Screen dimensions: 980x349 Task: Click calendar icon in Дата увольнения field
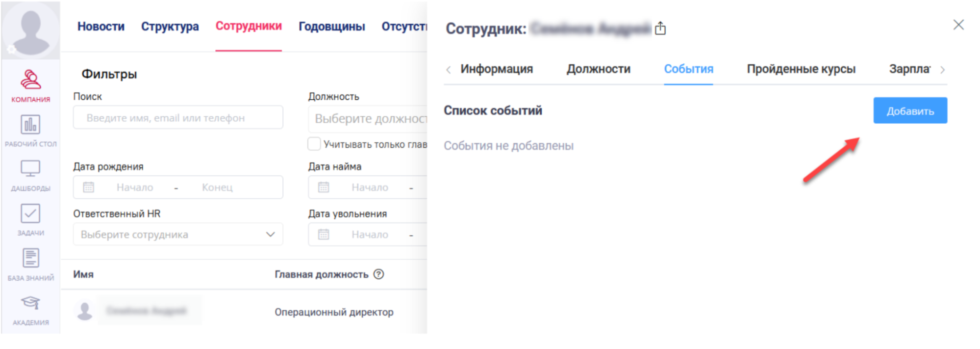coord(324,234)
